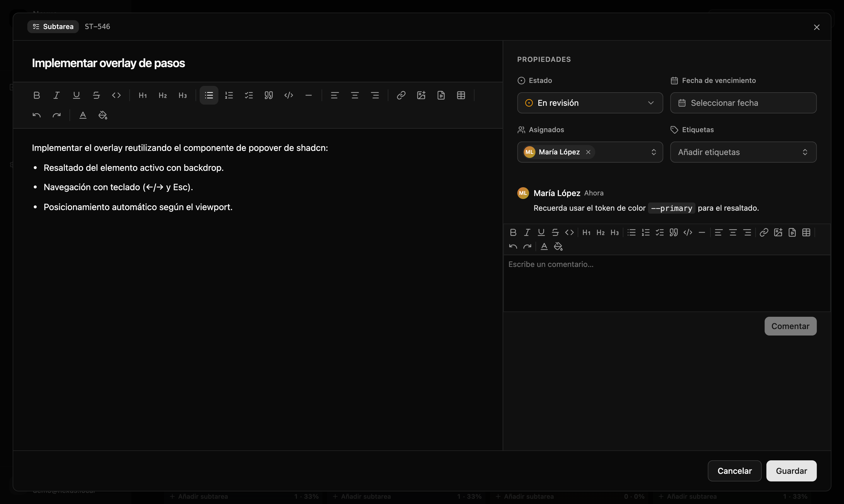Toggle bold in description toolbar
This screenshot has height=504, width=844.
[37, 96]
